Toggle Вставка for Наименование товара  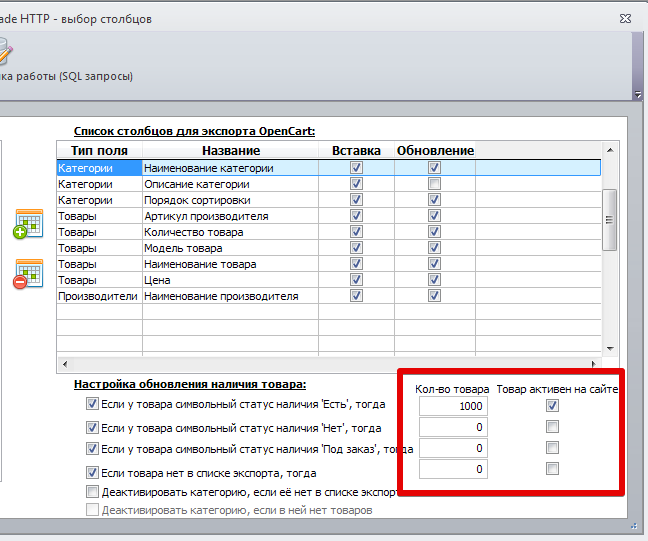pyautogui.click(x=356, y=264)
